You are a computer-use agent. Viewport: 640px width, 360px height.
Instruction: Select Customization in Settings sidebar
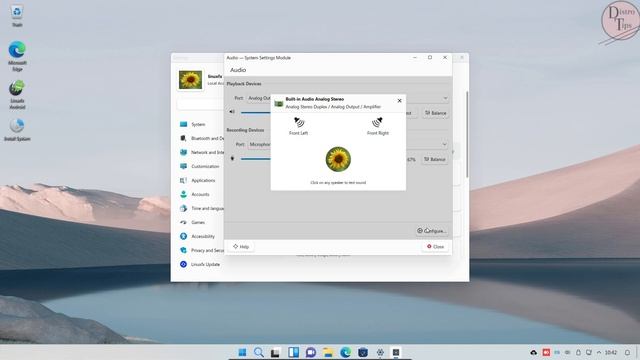point(201,166)
